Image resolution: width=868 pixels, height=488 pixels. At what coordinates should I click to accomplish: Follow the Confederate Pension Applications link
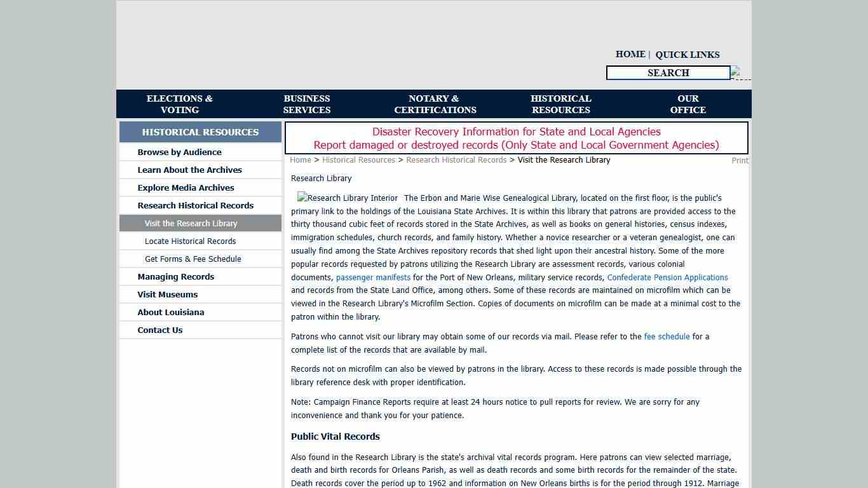[667, 278]
